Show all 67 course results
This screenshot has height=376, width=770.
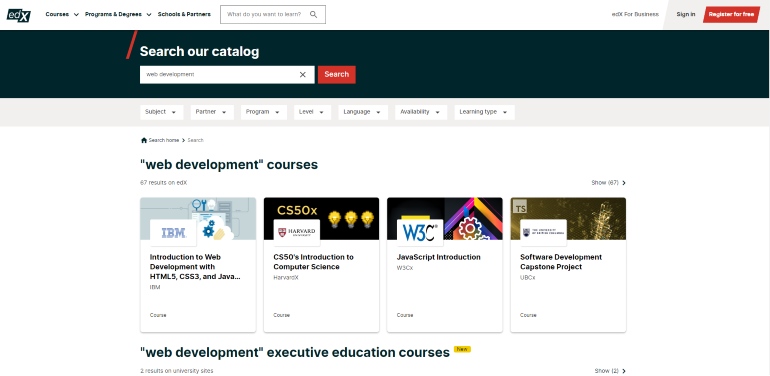click(608, 183)
